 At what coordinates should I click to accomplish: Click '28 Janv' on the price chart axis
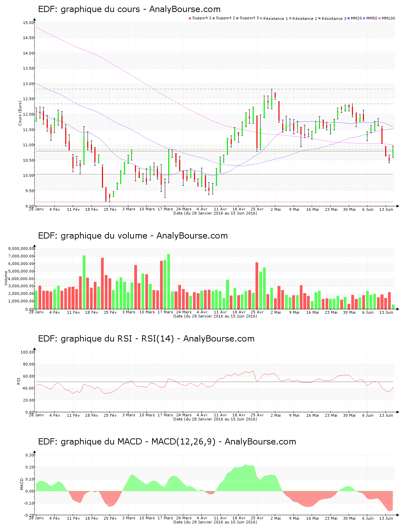pyautogui.click(x=36, y=209)
